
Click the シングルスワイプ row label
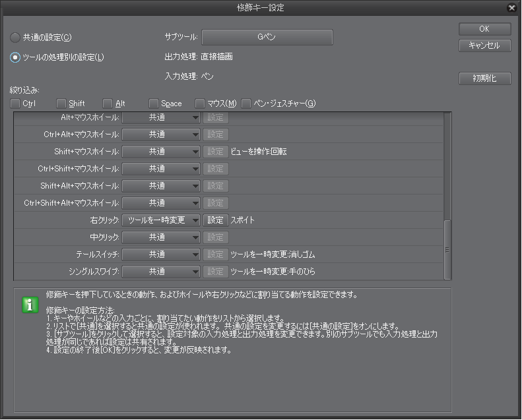[94, 272]
